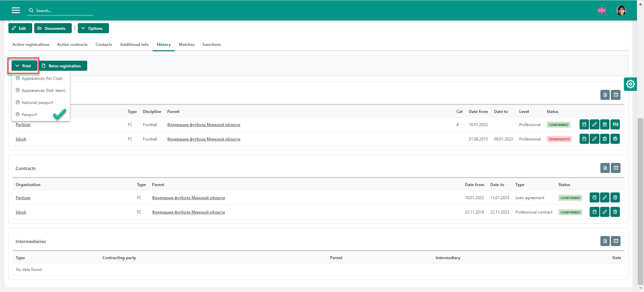Print the terminated Isloch registration
The width and height of the screenshot is (644, 292).
(615, 139)
